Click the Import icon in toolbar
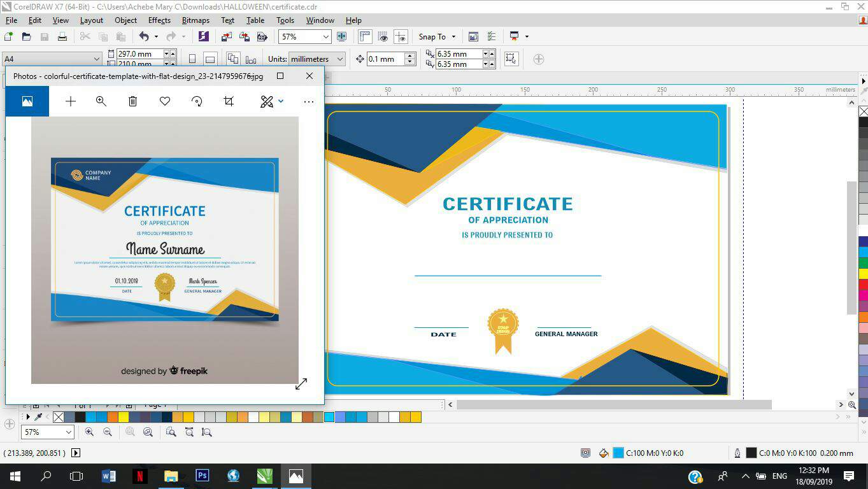Viewport: 868px width, 489px height. tap(227, 37)
